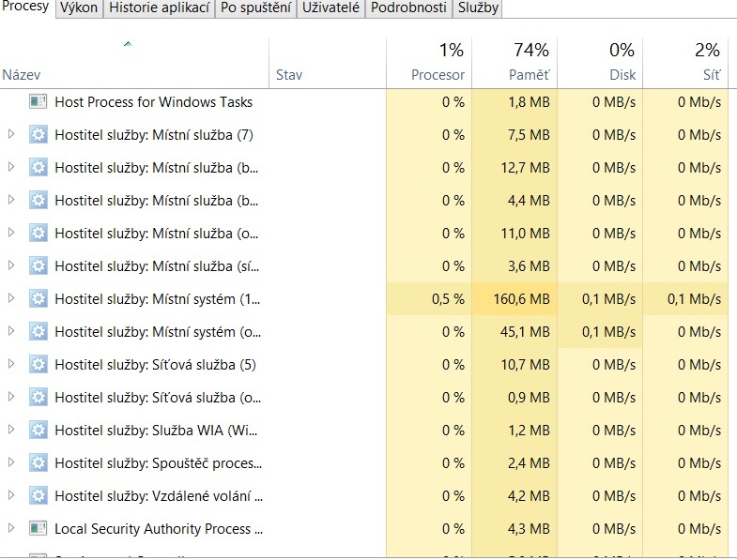The height and width of the screenshot is (560, 737).
Task: Click gear icon of Vzdálené volání row
Action: [38, 496]
